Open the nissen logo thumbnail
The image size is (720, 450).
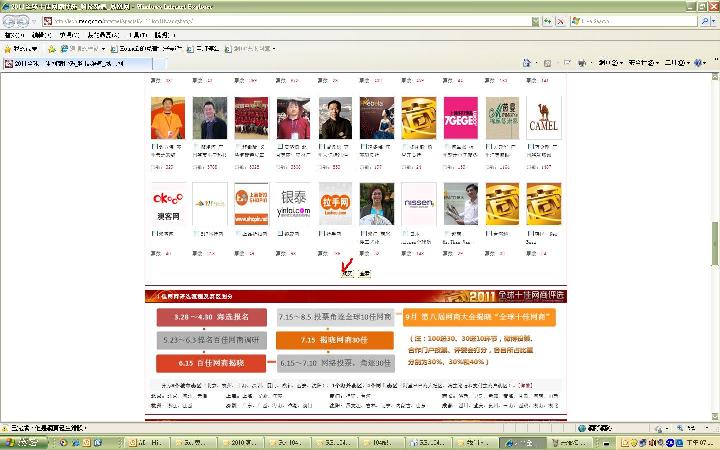tap(418, 204)
